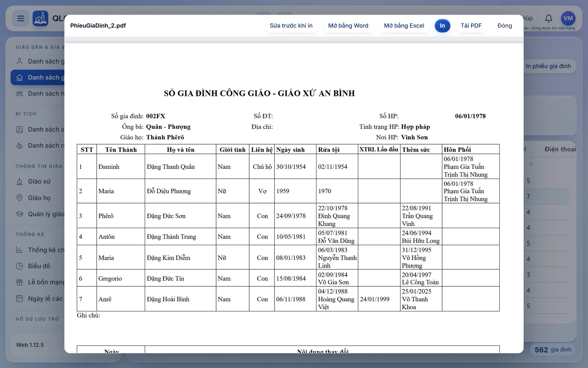Click the map pin icon beside Giáo họ
Viewport: 588px width, 368px height.
(x=19, y=198)
